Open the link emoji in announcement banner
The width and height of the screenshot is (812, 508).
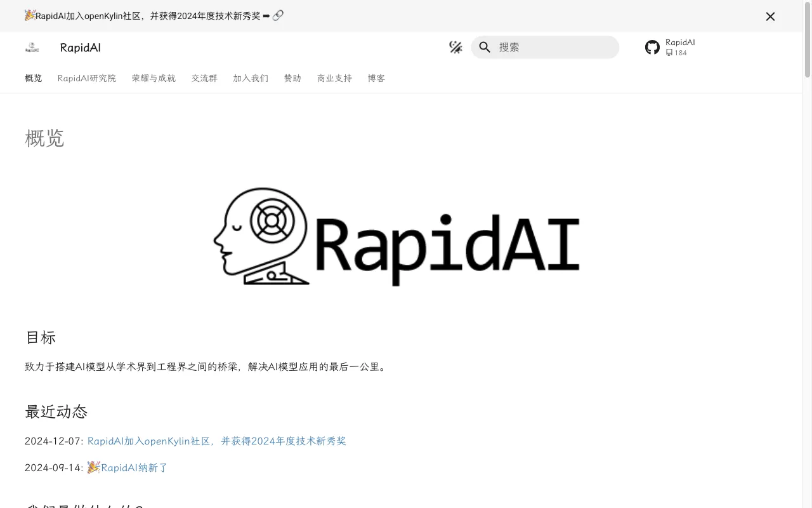pos(278,16)
